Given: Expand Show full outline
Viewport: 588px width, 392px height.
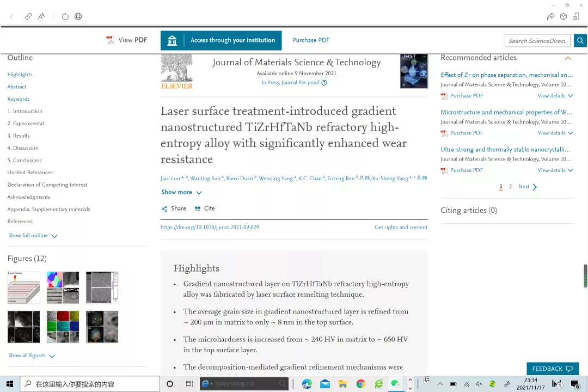Looking at the screenshot, I should 33,236.
